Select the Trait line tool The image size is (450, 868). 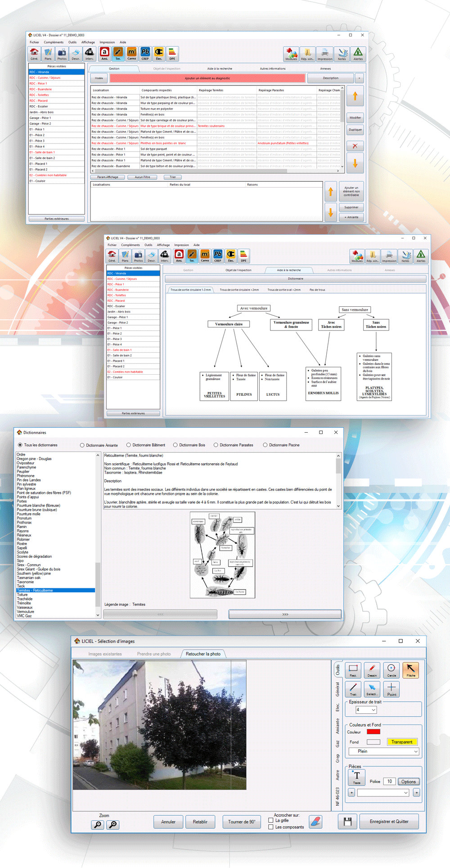tap(353, 689)
